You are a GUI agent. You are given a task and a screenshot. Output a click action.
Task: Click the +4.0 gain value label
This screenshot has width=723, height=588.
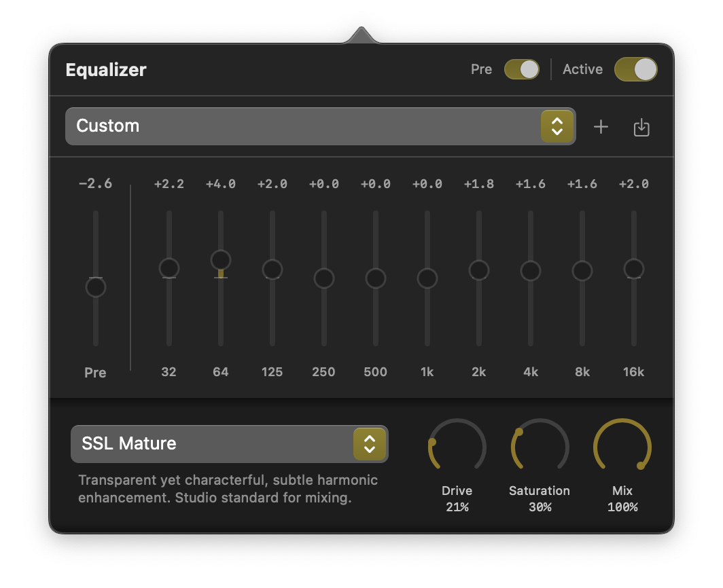coord(221,184)
